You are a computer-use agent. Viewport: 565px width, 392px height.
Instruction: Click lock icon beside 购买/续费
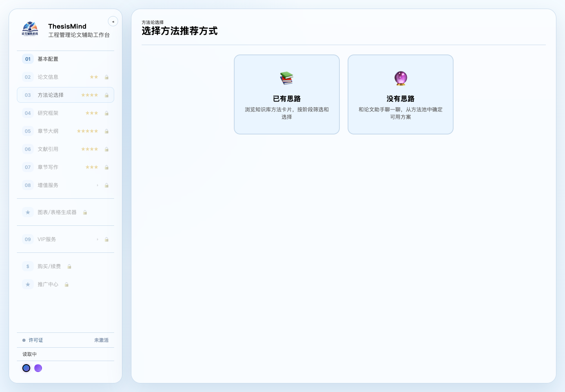(69, 267)
